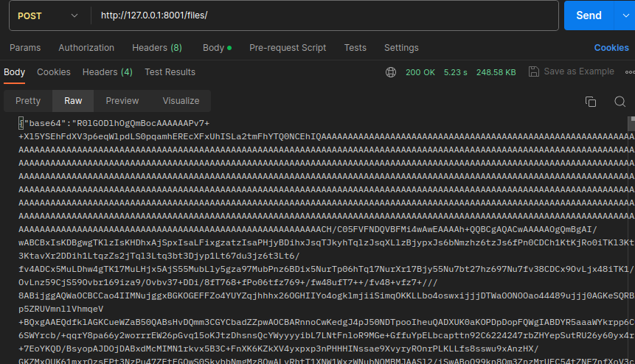Open the Authorization tab
The width and height of the screenshot is (635, 364).
[86, 48]
